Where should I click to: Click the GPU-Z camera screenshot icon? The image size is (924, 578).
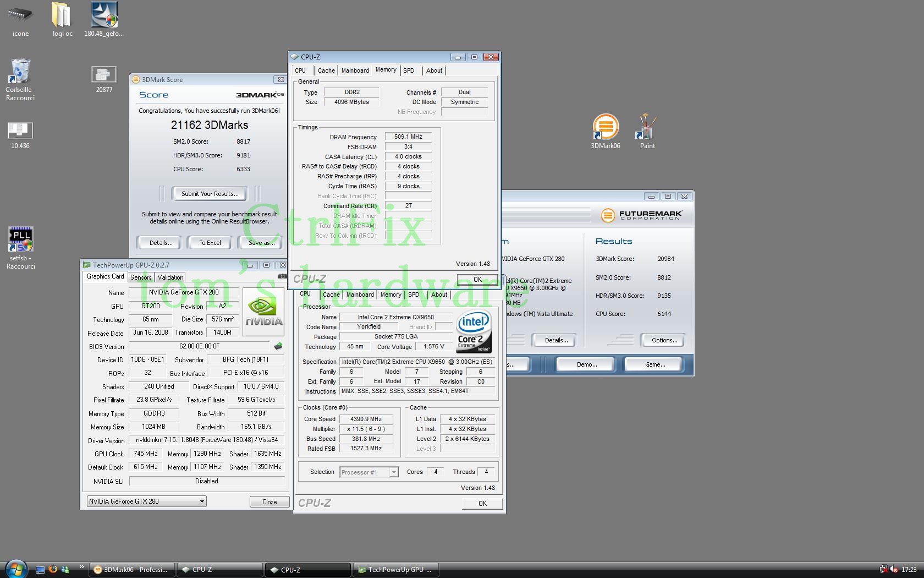pos(282,276)
